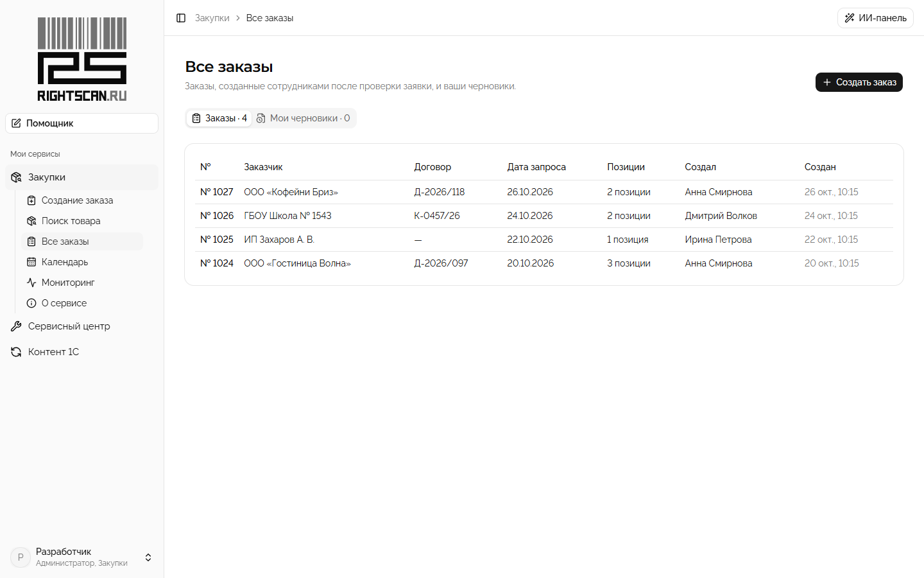The height and width of the screenshot is (578, 924).
Task: Click the Поиск товара search icon
Action: click(x=31, y=221)
